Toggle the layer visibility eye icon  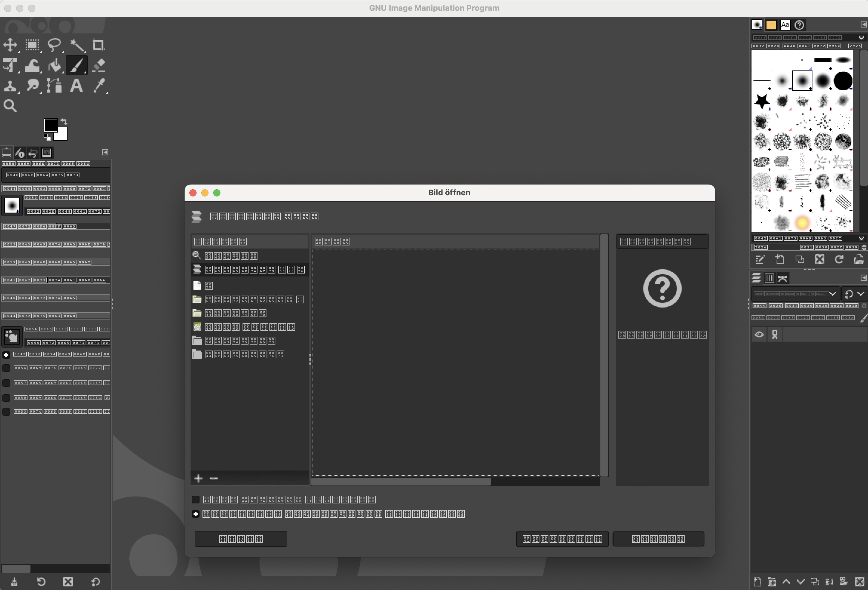click(x=759, y=335)
